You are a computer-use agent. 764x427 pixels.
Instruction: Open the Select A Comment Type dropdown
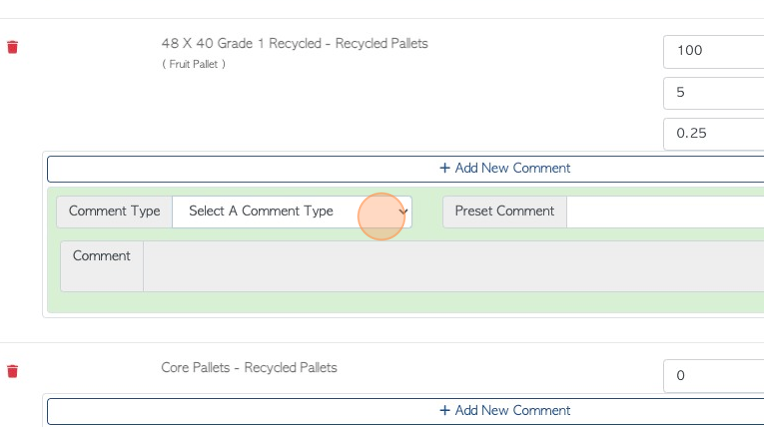click(292, 212)
